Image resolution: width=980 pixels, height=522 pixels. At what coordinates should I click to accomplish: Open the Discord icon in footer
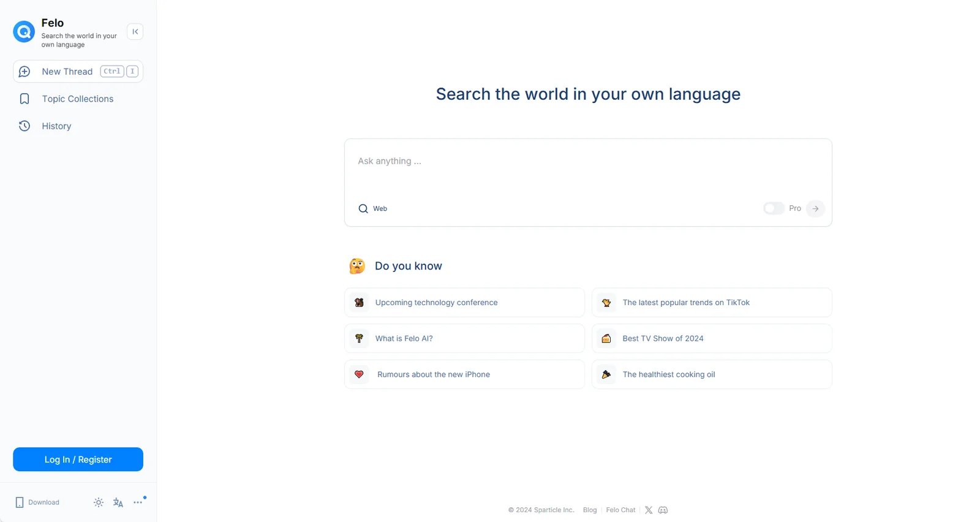[663, 510]
